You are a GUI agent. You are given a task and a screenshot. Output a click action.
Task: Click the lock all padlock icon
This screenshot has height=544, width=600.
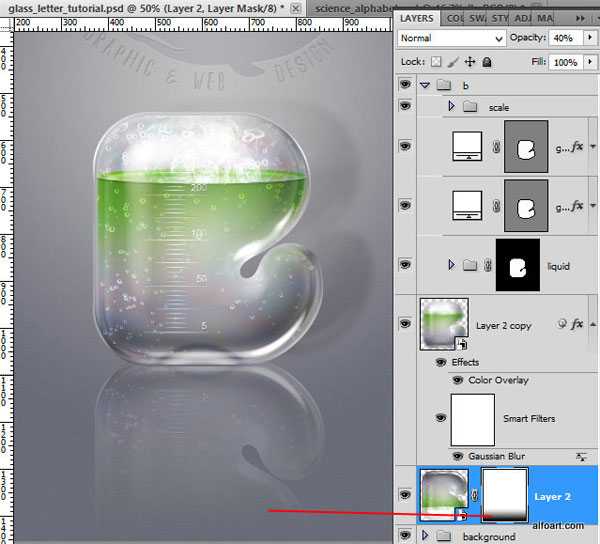[x=487, y=62]
